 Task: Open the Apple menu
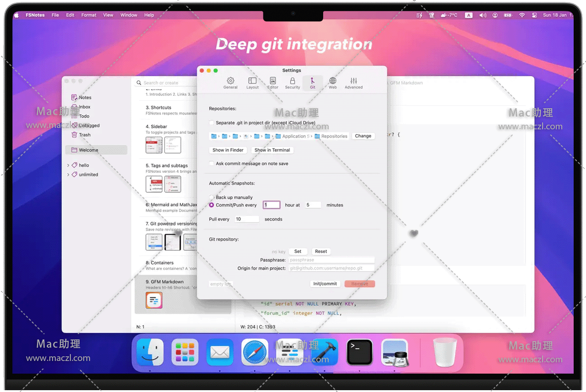pyautogui.click(x=16, y=15)
